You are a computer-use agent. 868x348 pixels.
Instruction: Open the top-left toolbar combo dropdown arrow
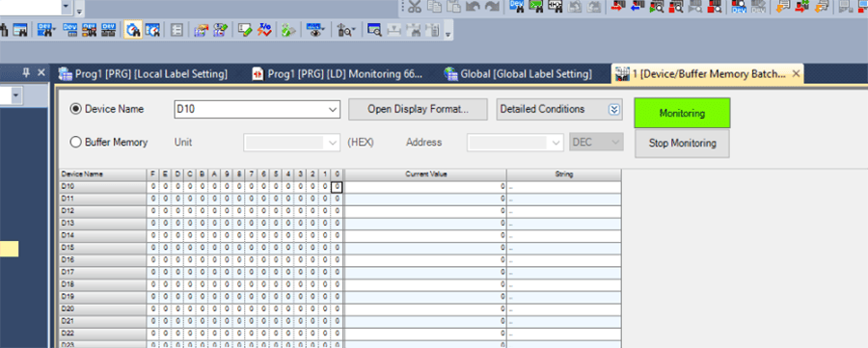[67, 7]
